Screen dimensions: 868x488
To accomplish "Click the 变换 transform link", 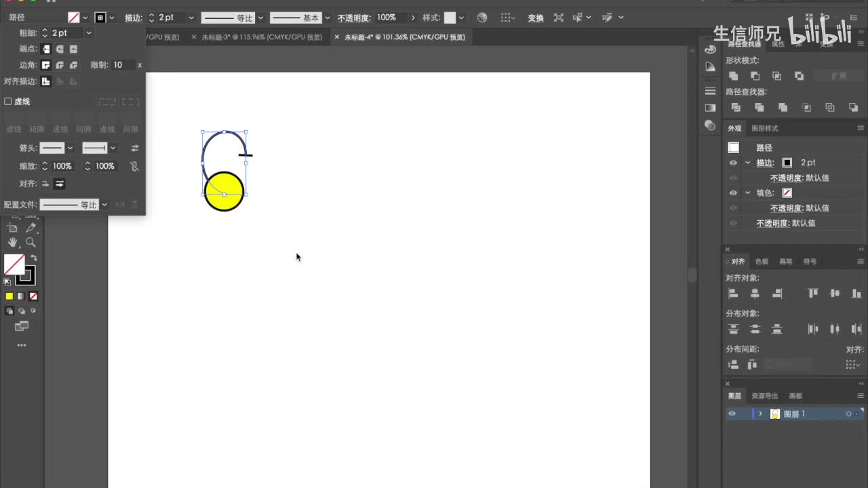I will click(x=536, y=18).
